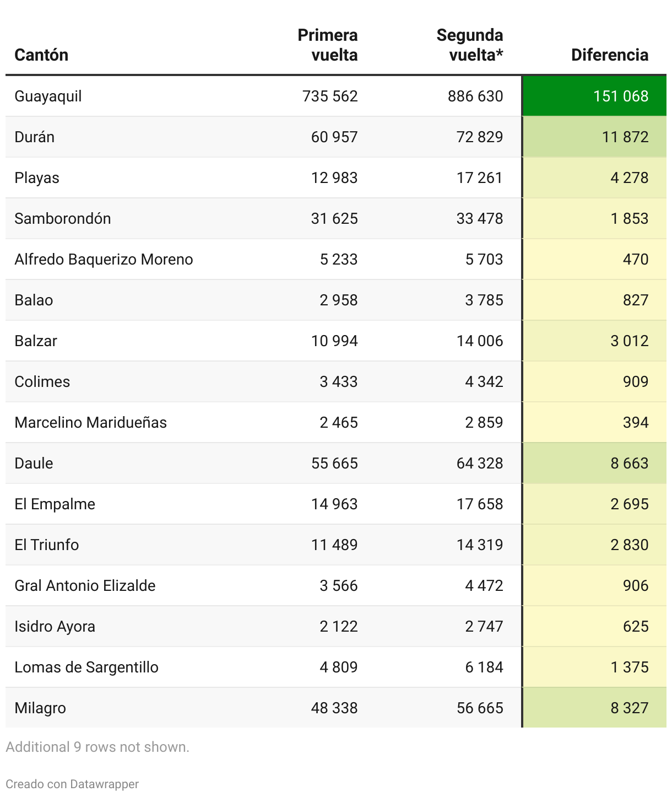The width and height of the screenshot is (672, 797).
Task: Click the Cantón column header
Action: click(x=41, y=55)
